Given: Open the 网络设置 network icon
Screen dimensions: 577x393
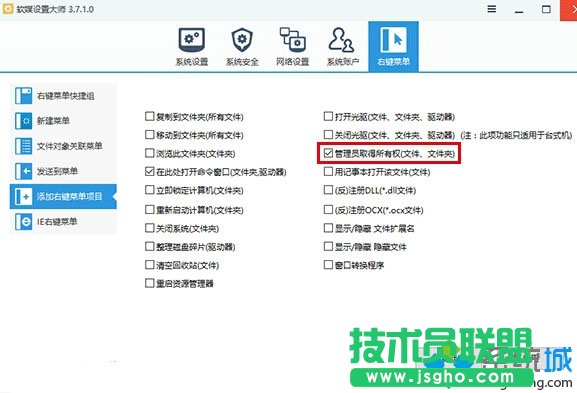Looking at the screenshot, I should point(292,40).
